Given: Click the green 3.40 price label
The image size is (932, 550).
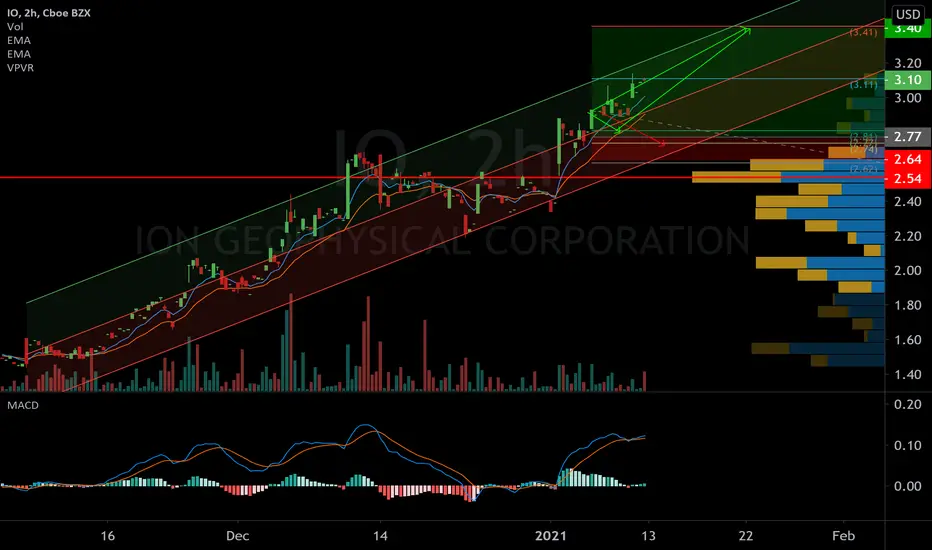Looking at the screenshot, I should [908, 29].
